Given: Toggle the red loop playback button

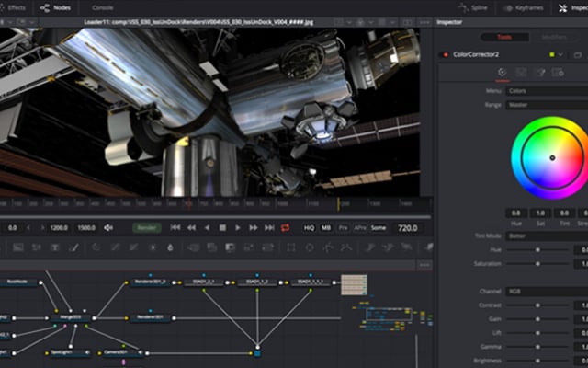Looking at the screenshot, I should click(286, 227).
